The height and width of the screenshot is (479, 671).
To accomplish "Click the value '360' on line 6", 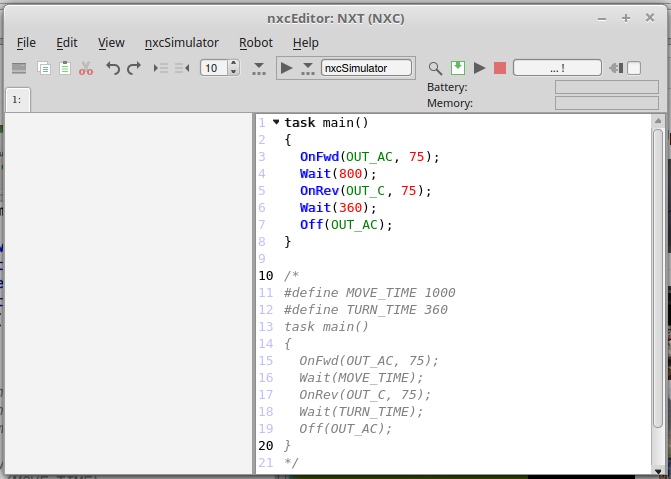I will (350, 208).
